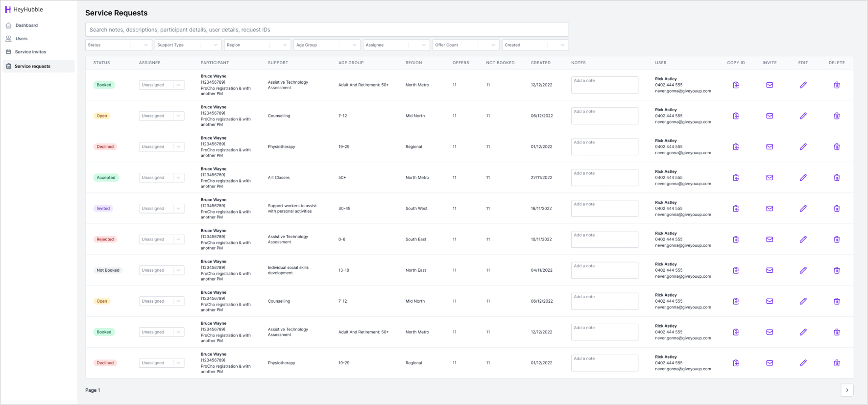The width and height of the screenshot is (868, 405).
Task: Click the note field in the Invited row
Action: click(x=604, y=209)
